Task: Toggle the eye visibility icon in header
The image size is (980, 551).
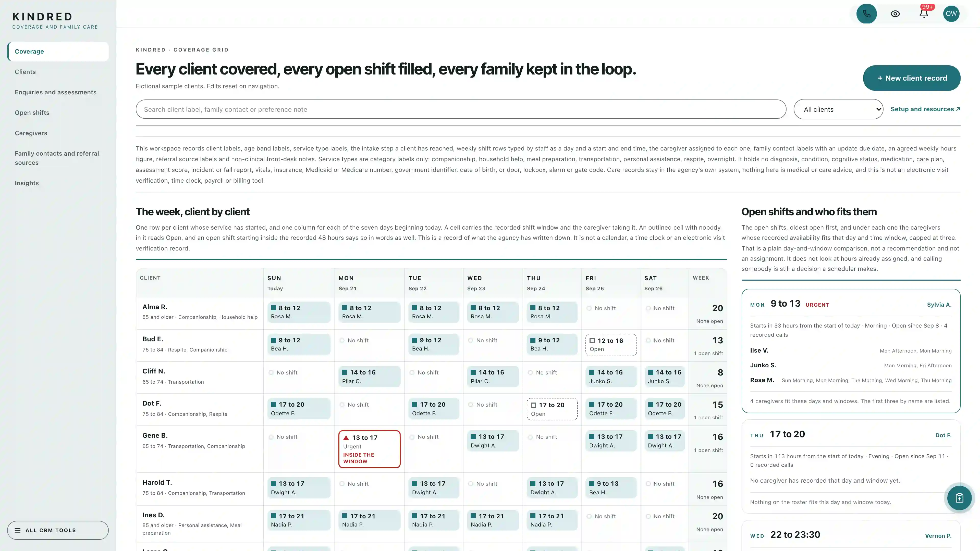Action: (x=895, y=14)
